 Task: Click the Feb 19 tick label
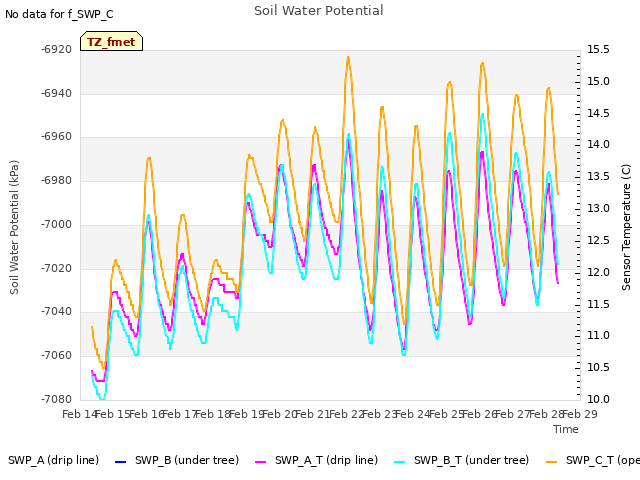[x=246, y=414]
